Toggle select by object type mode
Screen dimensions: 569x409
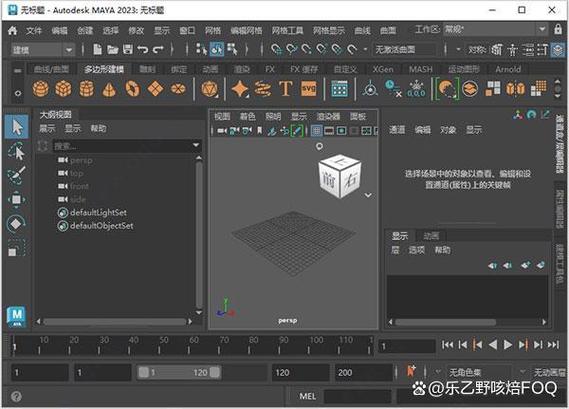pyautogui.click(x=217, y=49)
